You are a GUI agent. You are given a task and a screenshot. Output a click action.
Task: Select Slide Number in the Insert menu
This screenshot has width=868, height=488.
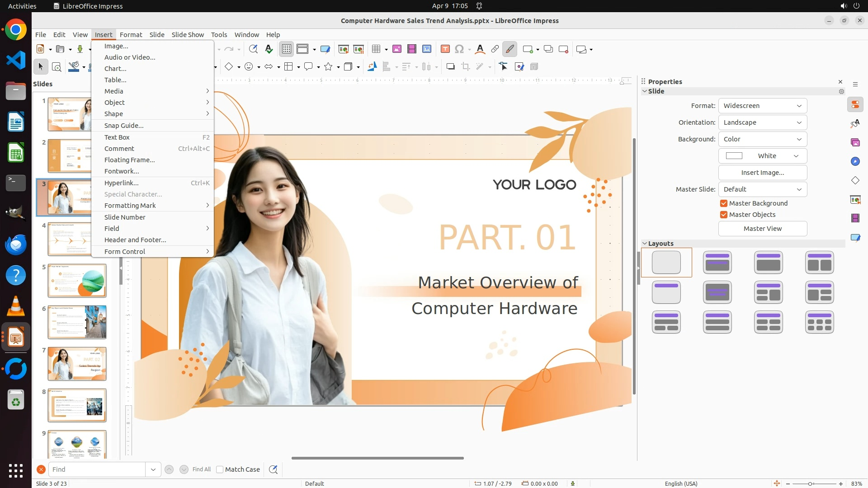click(x=125, y=217)
